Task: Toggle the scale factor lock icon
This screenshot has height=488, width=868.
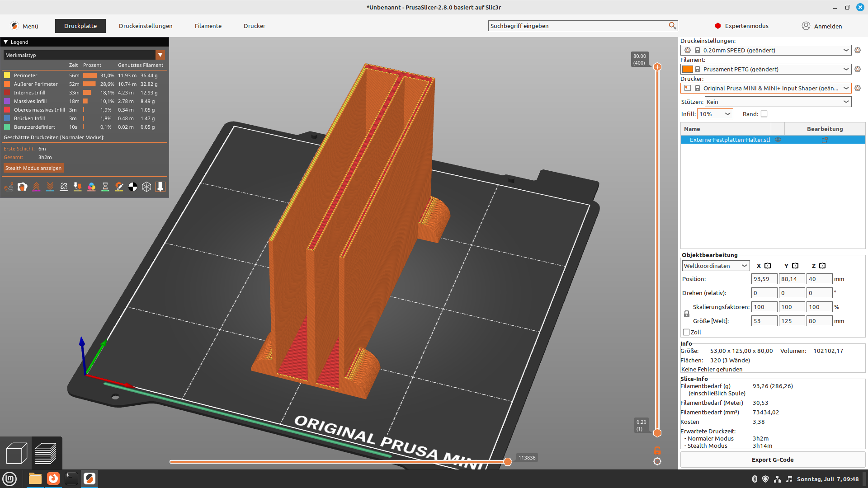Action: tap(687, 314)
